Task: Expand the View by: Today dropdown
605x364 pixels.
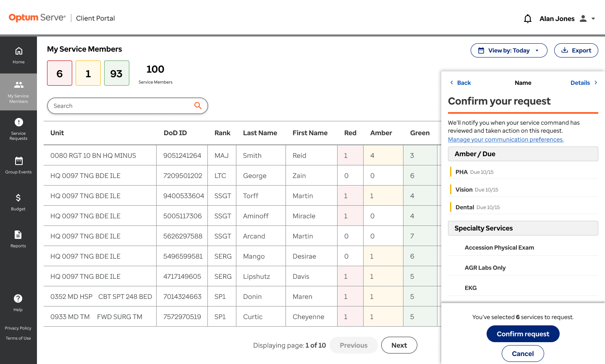Action: tap(509, 50)
